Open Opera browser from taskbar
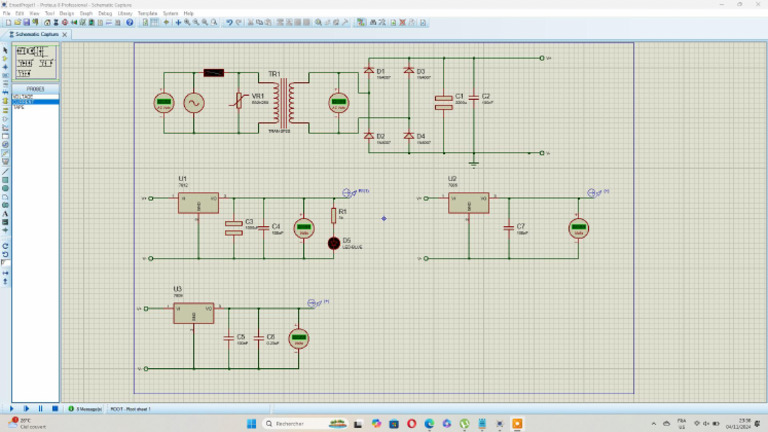Image resolution: width=768 pixels, height=432 pixels. click(411, 424)
